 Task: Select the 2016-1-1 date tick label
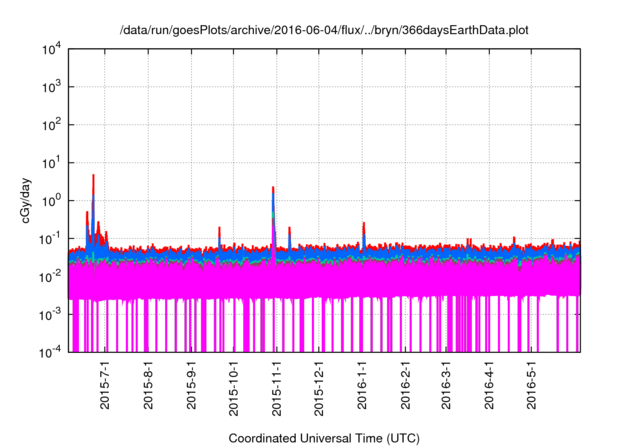pos(362,384)
